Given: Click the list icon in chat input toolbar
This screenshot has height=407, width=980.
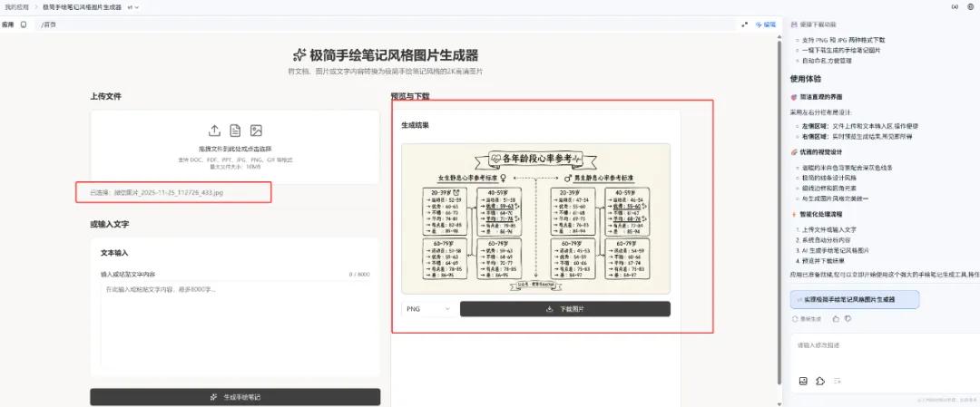Looking at the screenshot, I should 837,381.
